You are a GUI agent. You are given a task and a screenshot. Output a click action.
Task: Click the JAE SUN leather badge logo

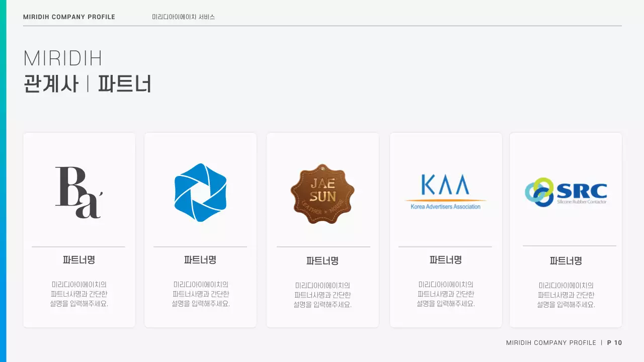pos(323,193)
